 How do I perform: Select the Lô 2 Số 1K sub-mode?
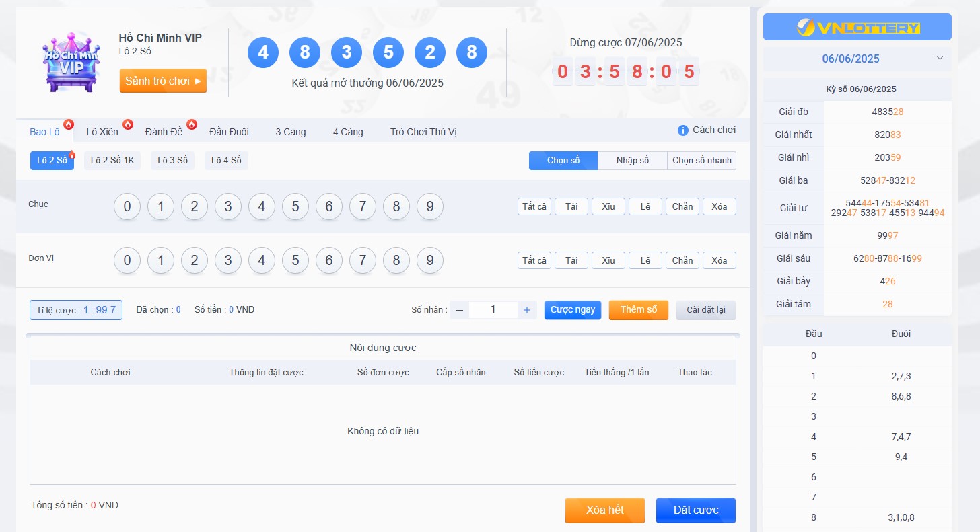tap(112, 161)
